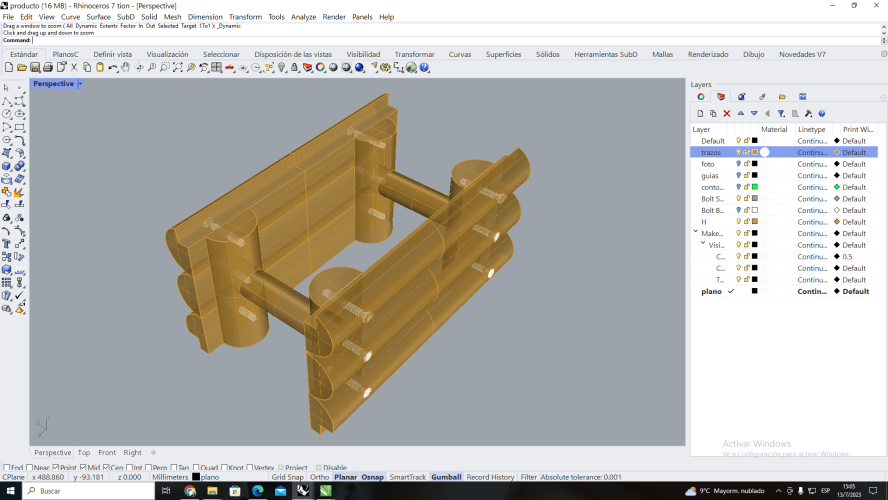Open the layer filter funnel icon
Image resolution: width=888 pixels, height=500 pixels.
(781, 114)
